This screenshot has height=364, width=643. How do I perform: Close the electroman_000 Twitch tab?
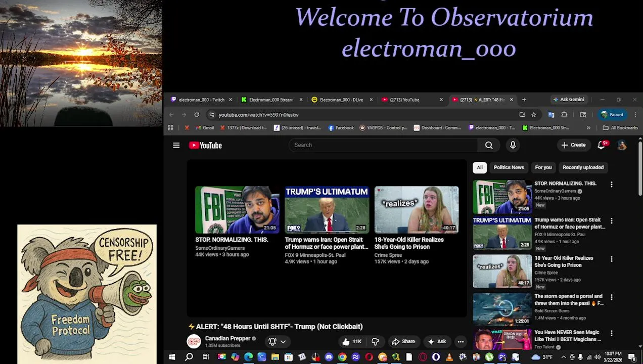(231, 100)
